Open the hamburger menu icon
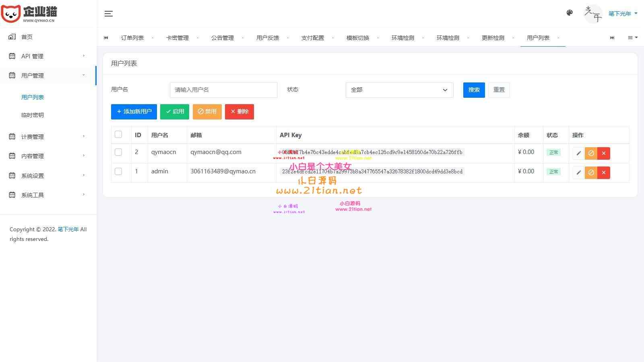644x362 pixels. tap(108, 13)
